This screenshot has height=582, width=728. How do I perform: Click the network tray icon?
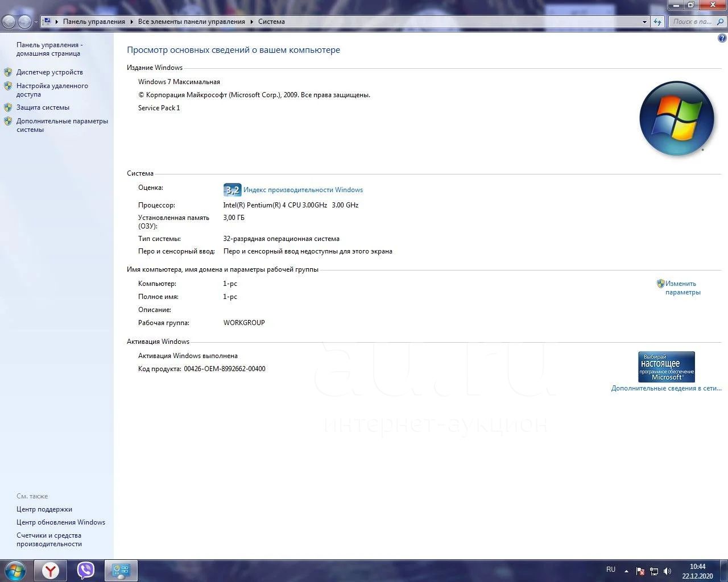tap(654, 571)
